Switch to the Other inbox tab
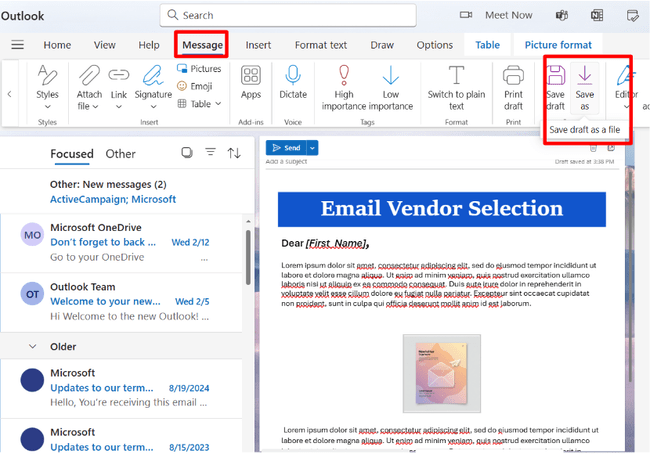The image size is (650, 454). 121,154
